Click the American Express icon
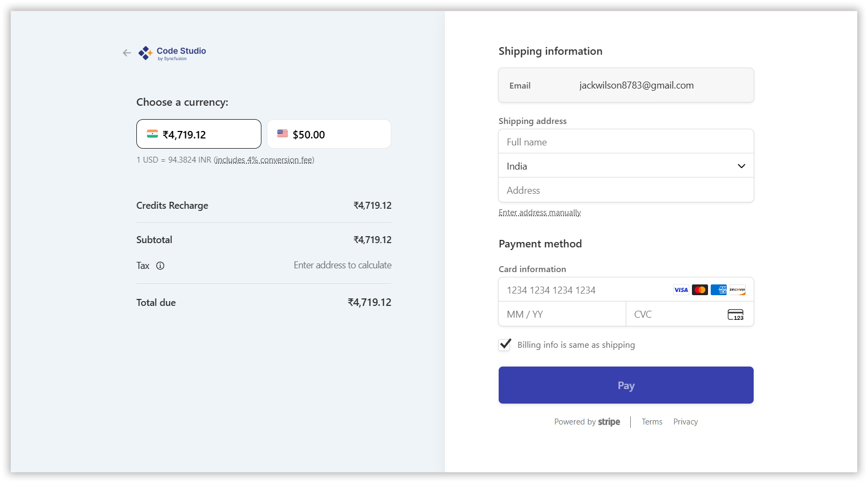Screen dimensions: 868x483 [719, 290]
